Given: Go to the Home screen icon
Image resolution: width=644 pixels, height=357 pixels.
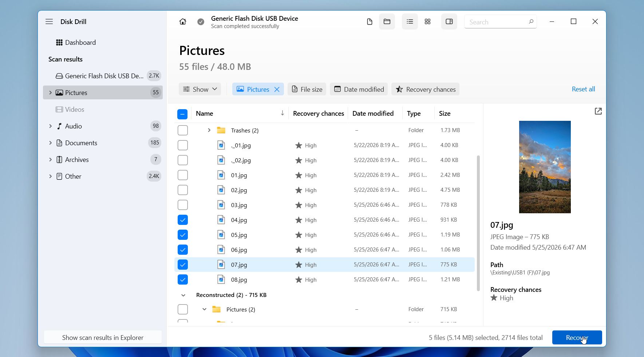Looking at the screenshot, I should coord(183,21).
